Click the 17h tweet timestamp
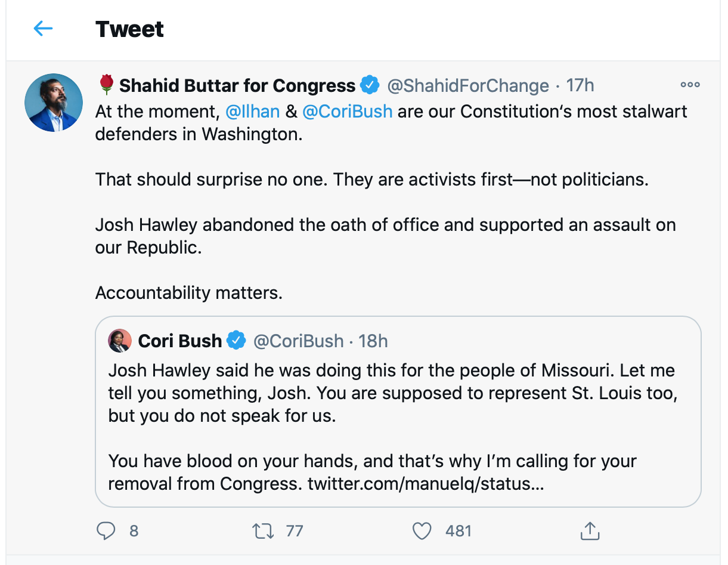728x565 pixels. 580,85
